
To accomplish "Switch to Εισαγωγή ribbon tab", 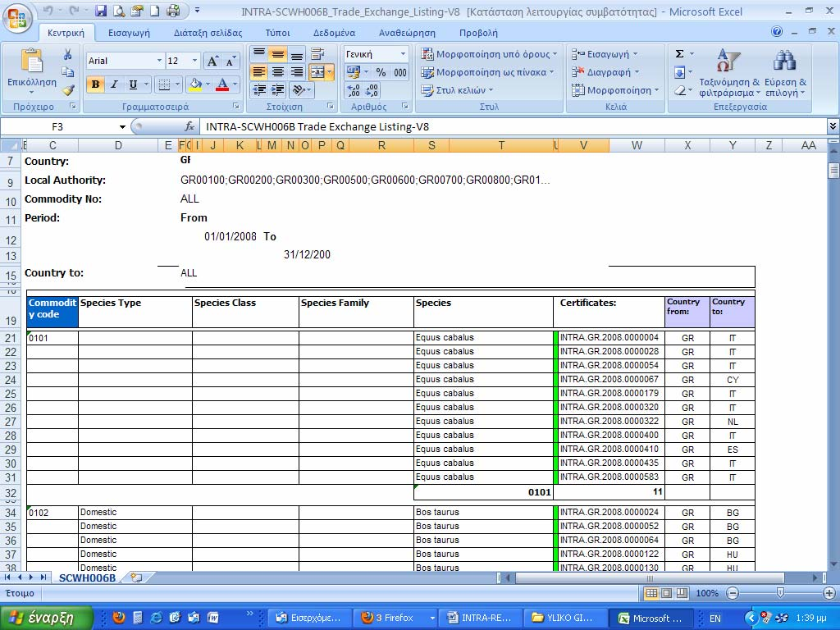I will 129,33.
